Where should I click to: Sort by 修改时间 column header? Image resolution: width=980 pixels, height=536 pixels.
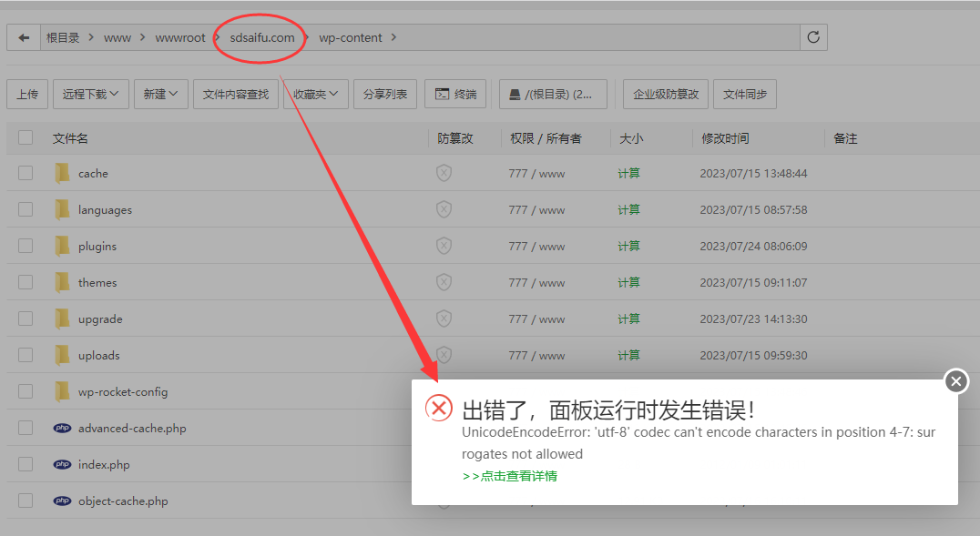click(725, 138)
